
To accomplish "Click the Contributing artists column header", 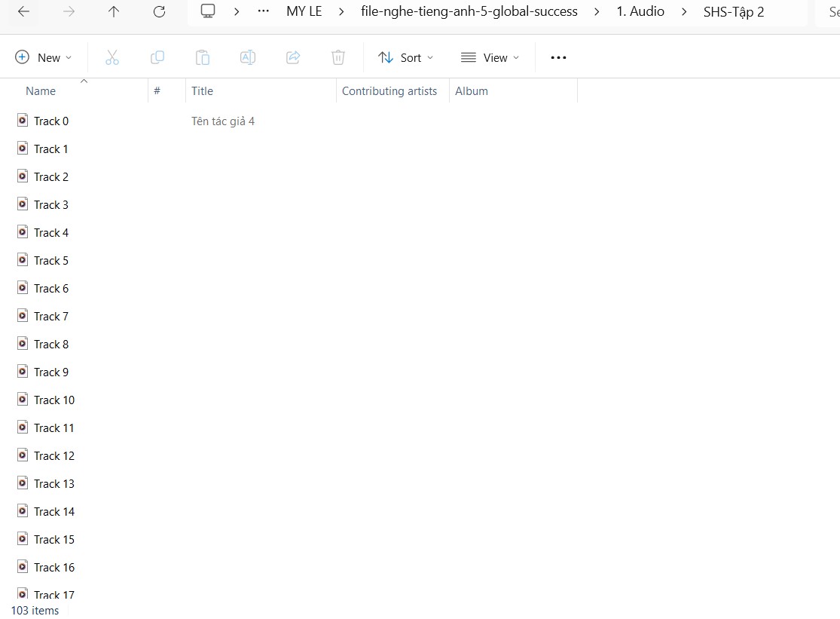I will point(389,90).
